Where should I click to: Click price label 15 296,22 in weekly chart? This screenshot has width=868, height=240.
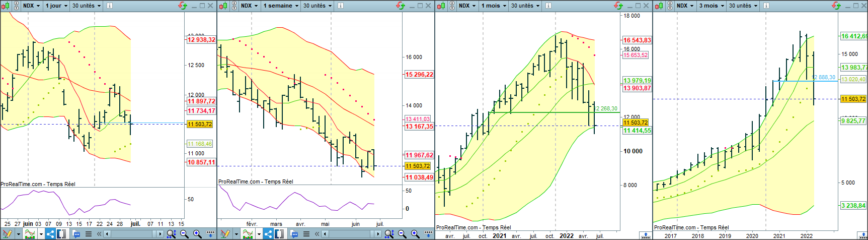point(419,74)
